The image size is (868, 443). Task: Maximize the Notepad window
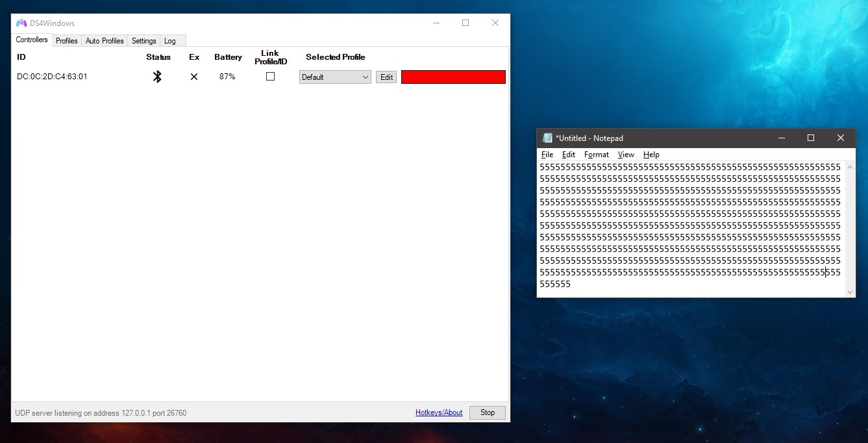(810, 138)
